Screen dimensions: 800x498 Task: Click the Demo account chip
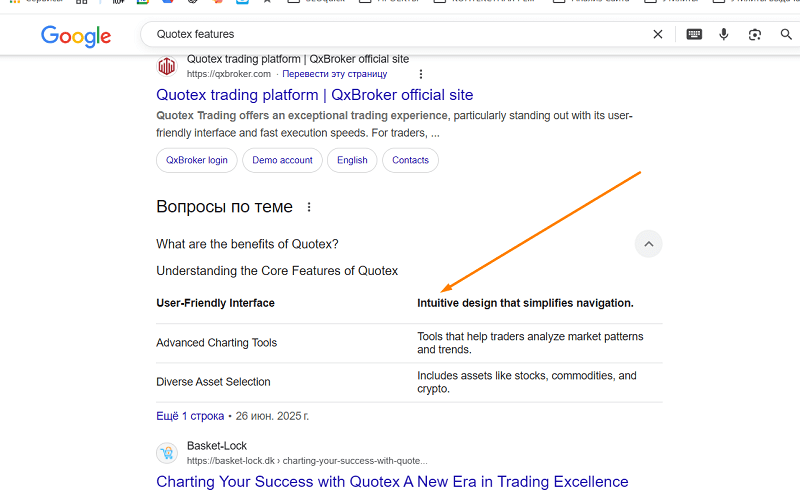(282, 160)
